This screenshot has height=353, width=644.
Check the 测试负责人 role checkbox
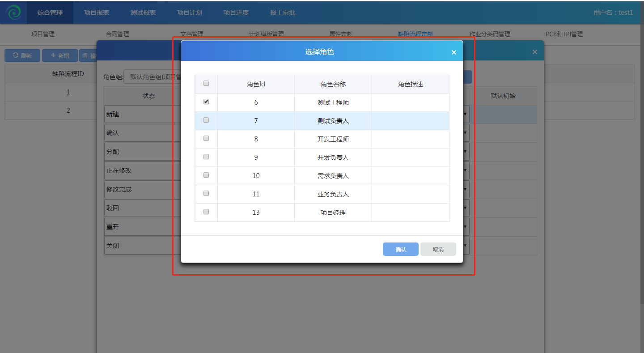[x=206, y=120]
